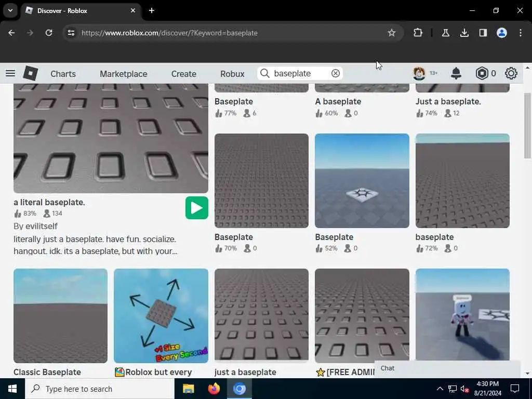Screen dimensions: 532x399
Task: Show hidden system tray icons
Action: (x=440, y=389)
